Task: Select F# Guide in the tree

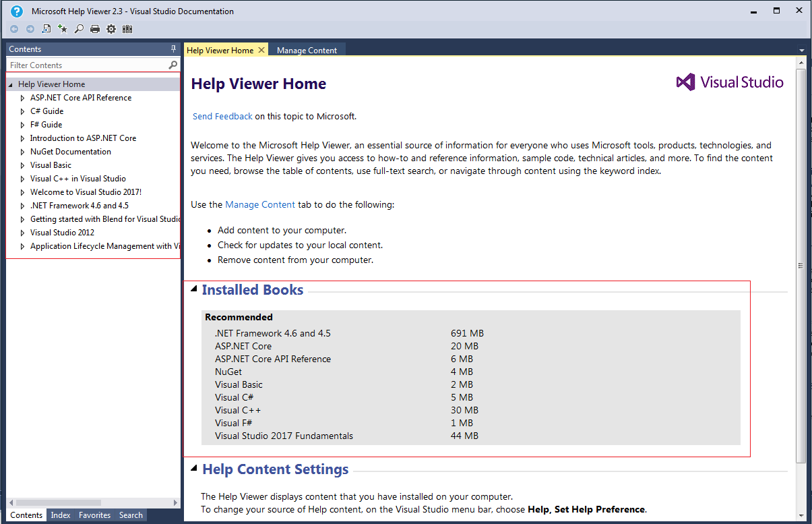Action: (46, 125)
